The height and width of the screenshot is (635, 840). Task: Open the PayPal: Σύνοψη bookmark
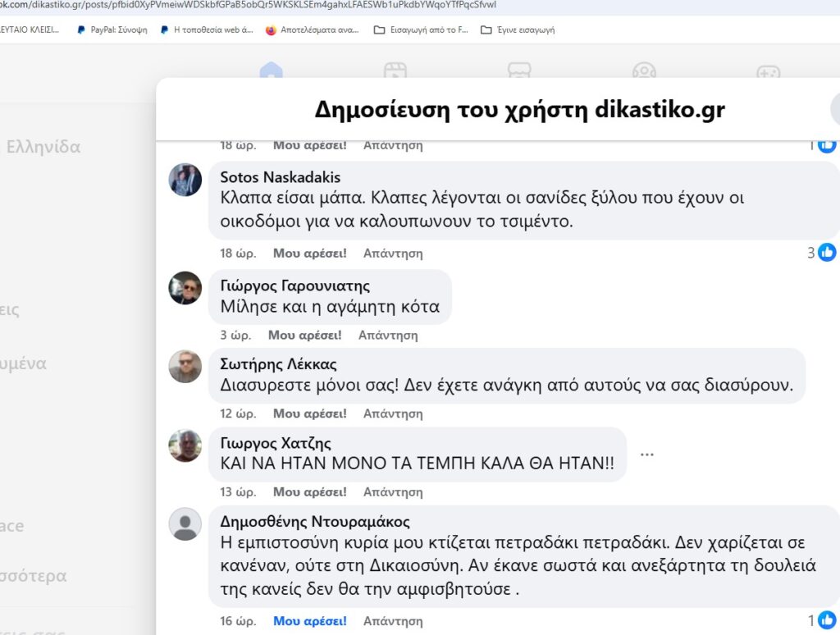pyautogui.click(x=112, y=30)
